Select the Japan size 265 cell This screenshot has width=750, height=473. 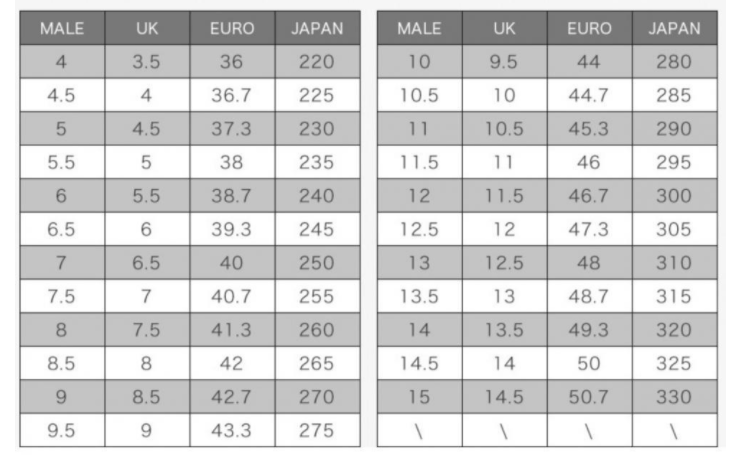[316, 365]
